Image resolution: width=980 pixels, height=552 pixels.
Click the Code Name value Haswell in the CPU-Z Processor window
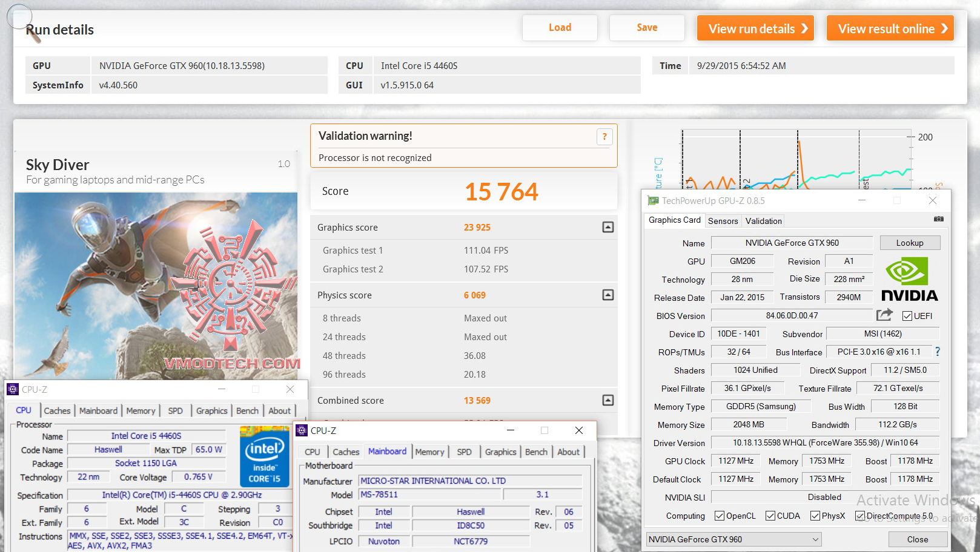click(x=108, y=450)
